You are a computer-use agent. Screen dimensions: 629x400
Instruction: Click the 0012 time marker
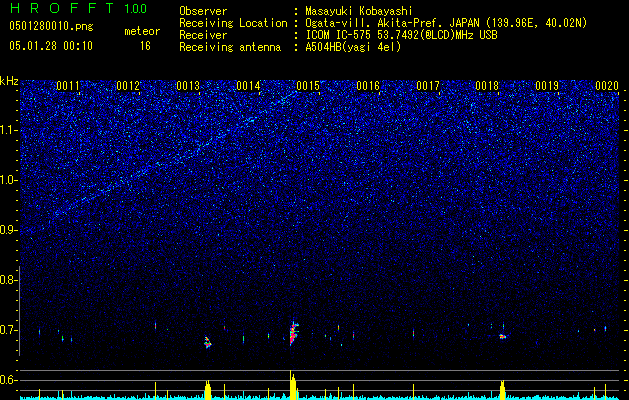128,86
